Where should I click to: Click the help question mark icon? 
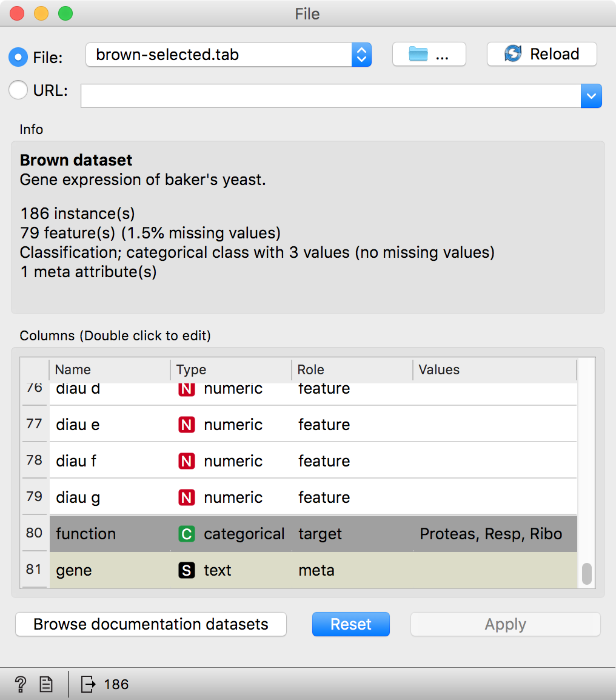tap(20, 684)
